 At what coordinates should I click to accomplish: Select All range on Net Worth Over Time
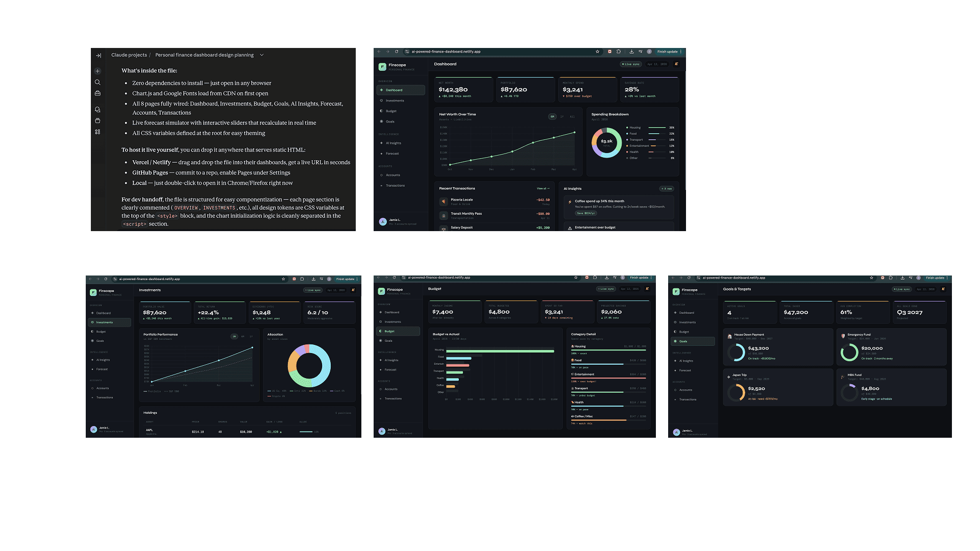click(572, 117)
